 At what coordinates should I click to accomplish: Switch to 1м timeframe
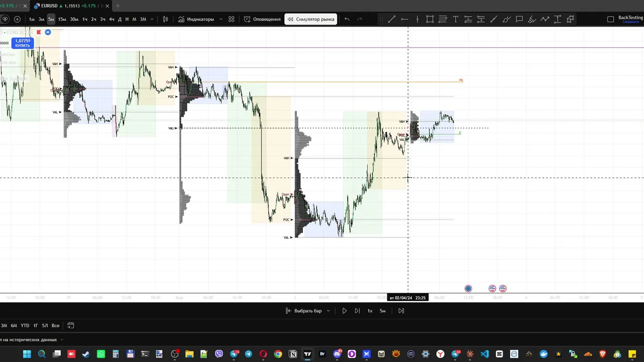pos(32,19)
